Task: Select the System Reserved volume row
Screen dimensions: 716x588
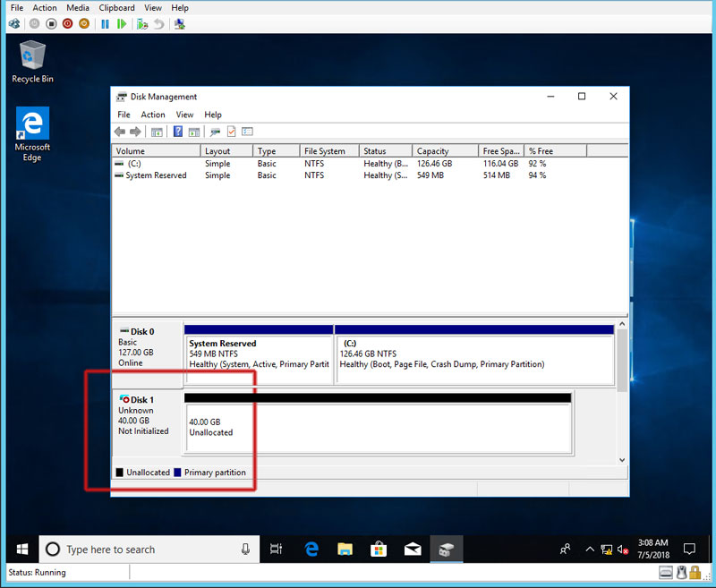Action: click(156, 175)
